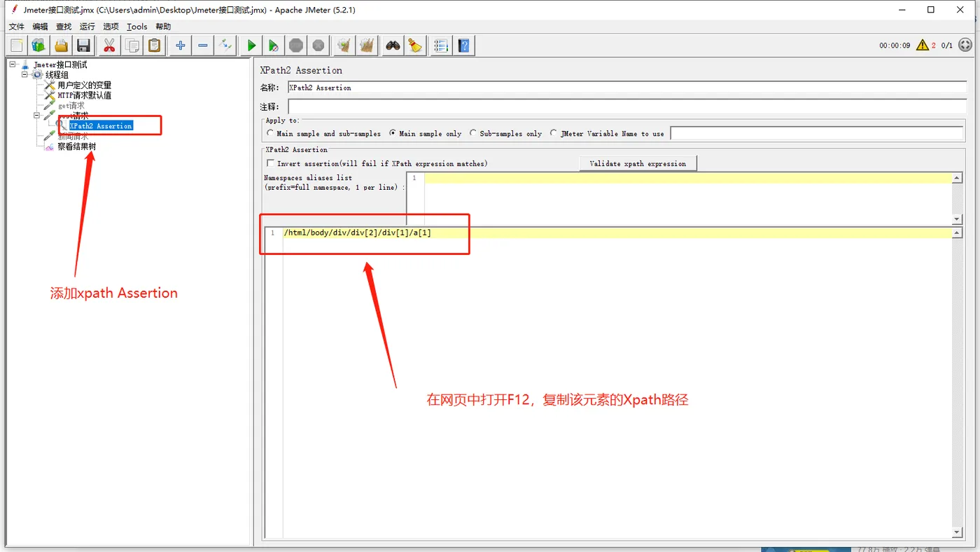Save the test plan with floppy icon
This screenshot has width=980, height=552.
pos(83,46)
